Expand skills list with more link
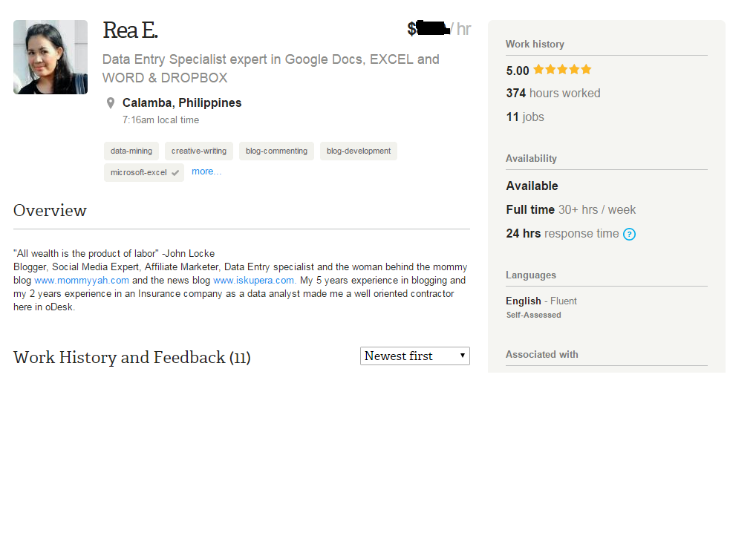This screenshot has height=533, width=756. (206, 171)
